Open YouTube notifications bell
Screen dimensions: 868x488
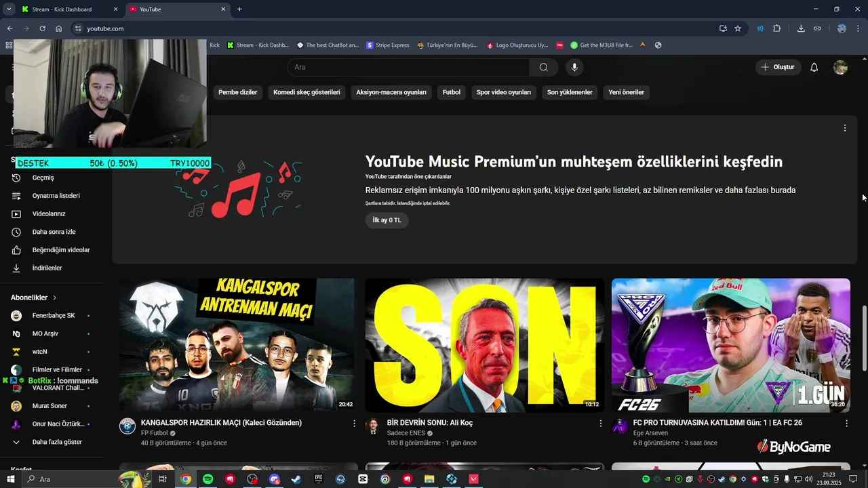coord(814,67)
